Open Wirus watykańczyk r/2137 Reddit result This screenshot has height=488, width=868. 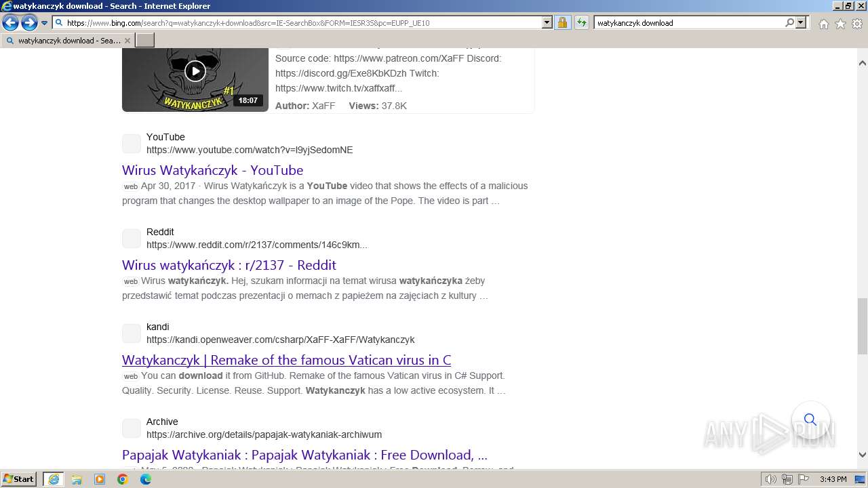[229, 265]
